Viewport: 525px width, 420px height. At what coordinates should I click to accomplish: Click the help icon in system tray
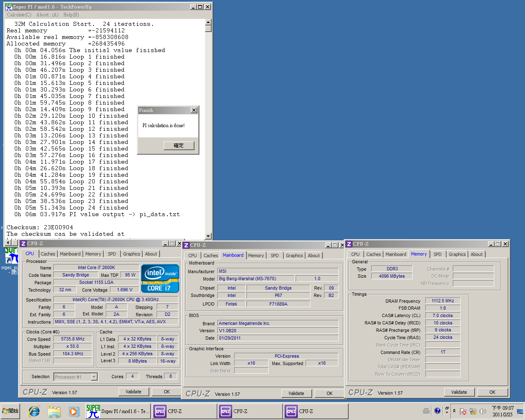click(437, 411)
